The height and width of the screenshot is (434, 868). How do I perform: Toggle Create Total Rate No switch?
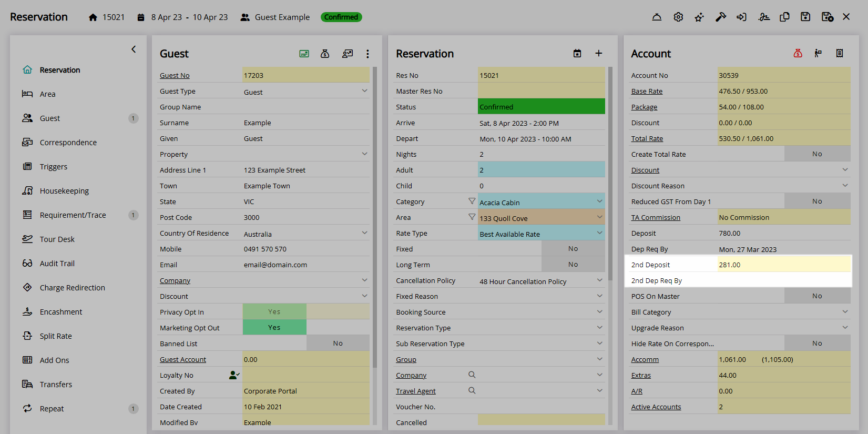817,154
